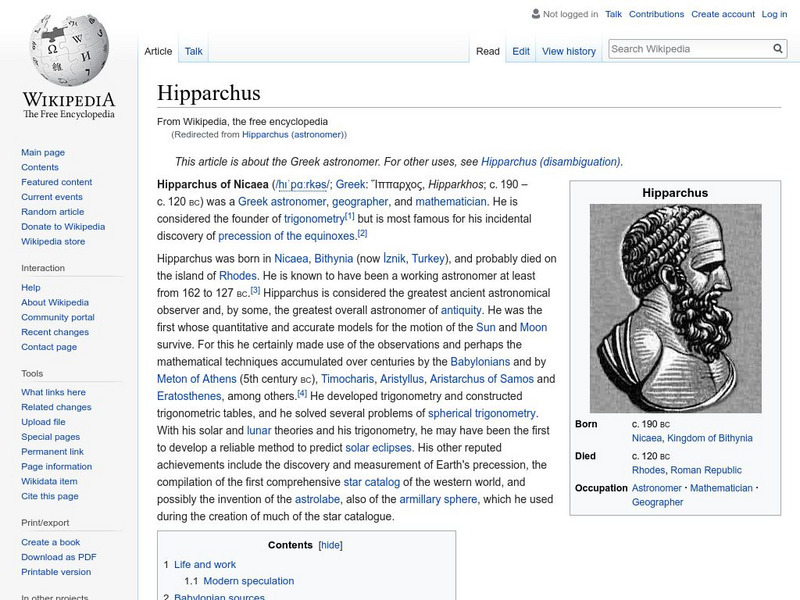The height and width of the screenshot is (600, 800).
Task: Open Featured content
Action: click(57, 182)
